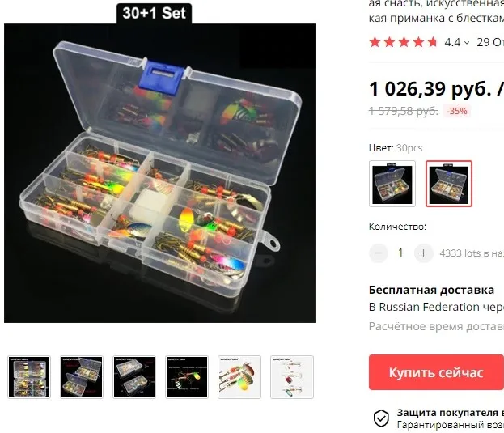Click the -35% discount badge

coord(457,111)
